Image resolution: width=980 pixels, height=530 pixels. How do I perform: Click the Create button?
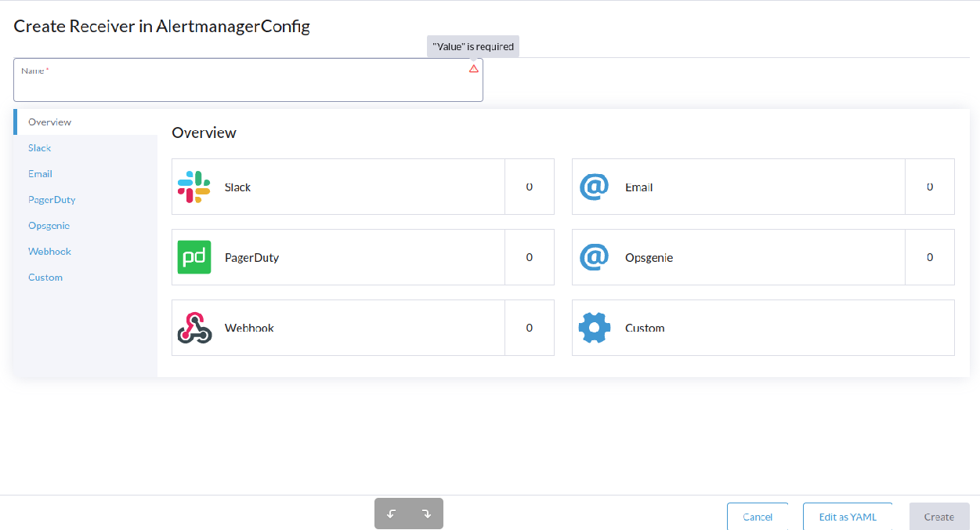938,516
